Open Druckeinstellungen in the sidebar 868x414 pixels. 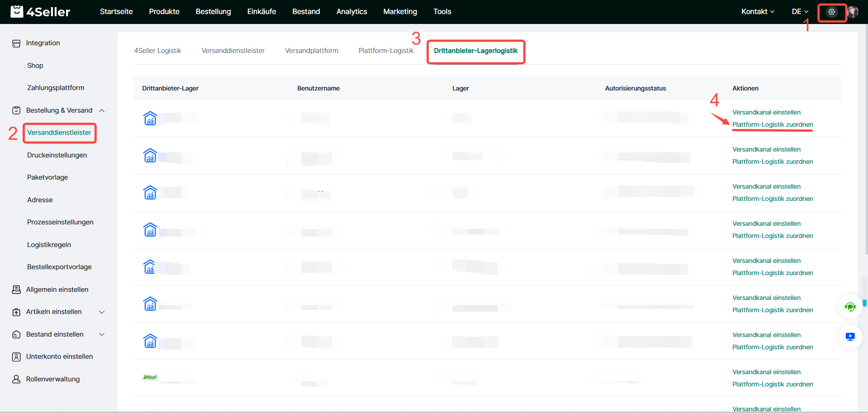click(57, 155)
